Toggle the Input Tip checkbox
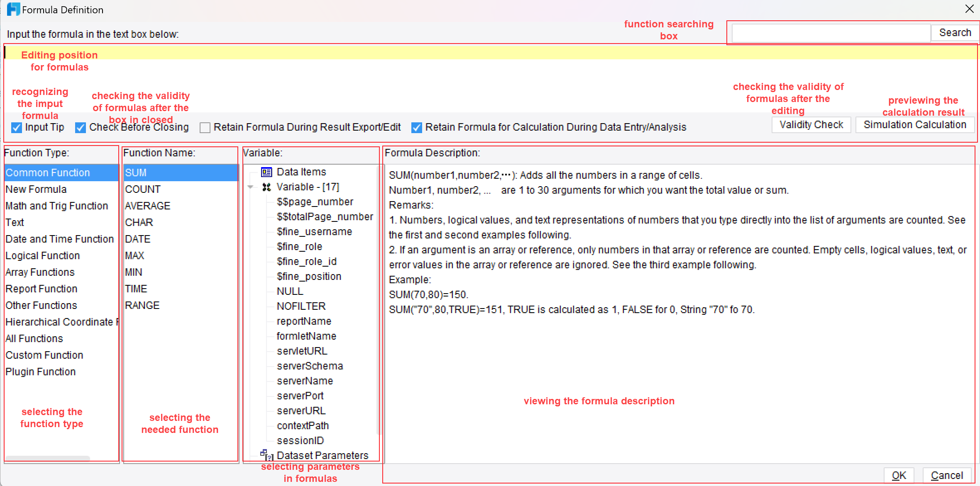 (x=17, y=128)
